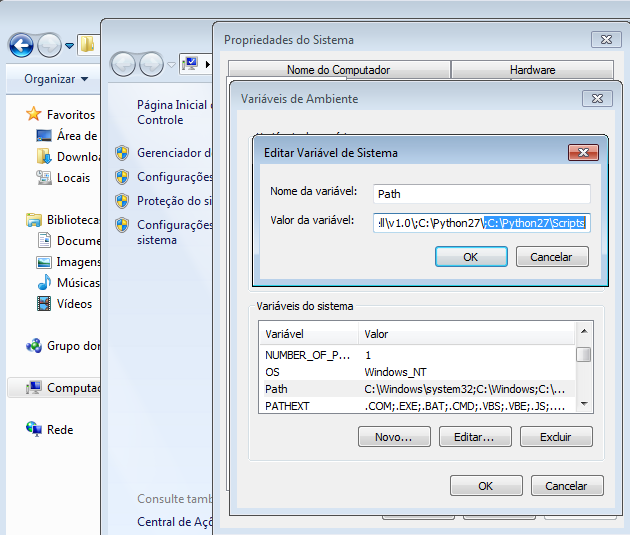
Task: Open Downloads folder in Favoritos
Action: [x=68, y=157]
